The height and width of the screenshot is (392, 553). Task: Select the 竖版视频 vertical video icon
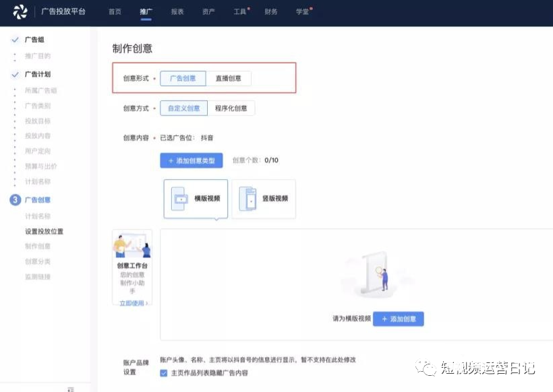(x=249, y=199)
